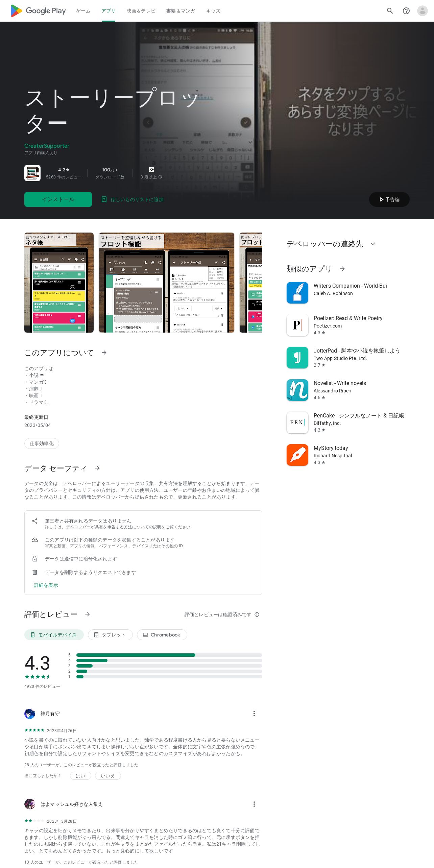Open options menu for はよマッシュル好きな人集え review
434x868 pixels.
(x=254, y=804)
